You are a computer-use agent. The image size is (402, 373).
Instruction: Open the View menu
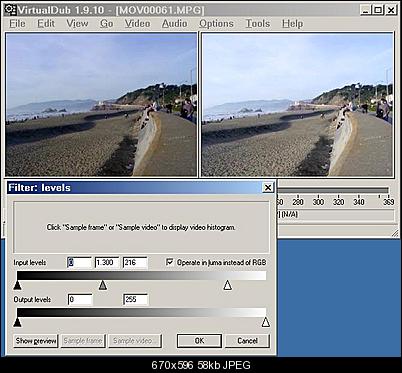pos(77,24)
